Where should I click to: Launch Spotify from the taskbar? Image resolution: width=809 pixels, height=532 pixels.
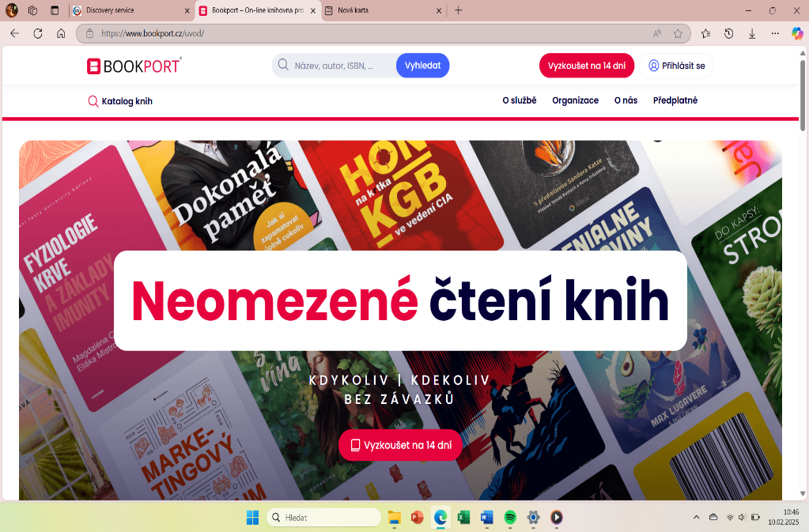(510, 517)
